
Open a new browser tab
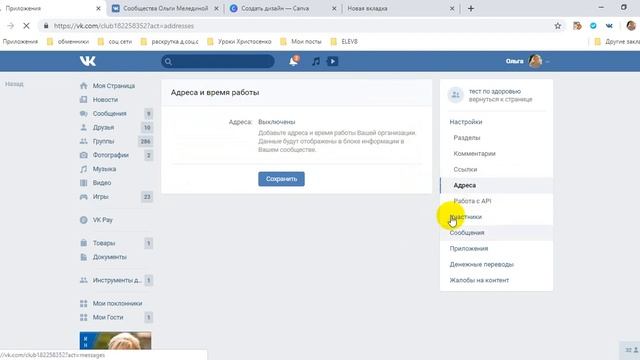[471, 8]
